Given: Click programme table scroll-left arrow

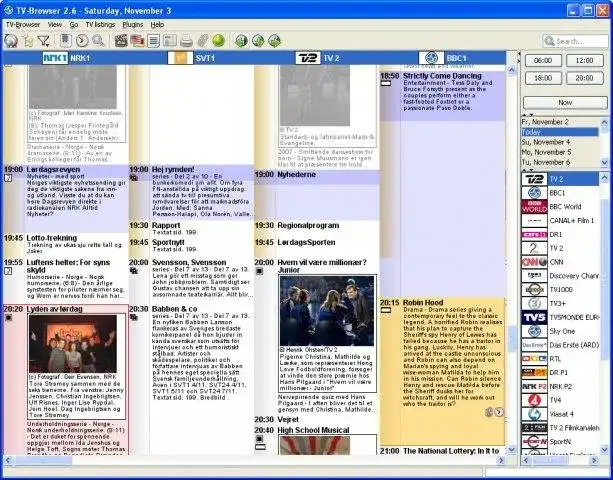Looking at the screenshot, I should click(x=8, y=460).
